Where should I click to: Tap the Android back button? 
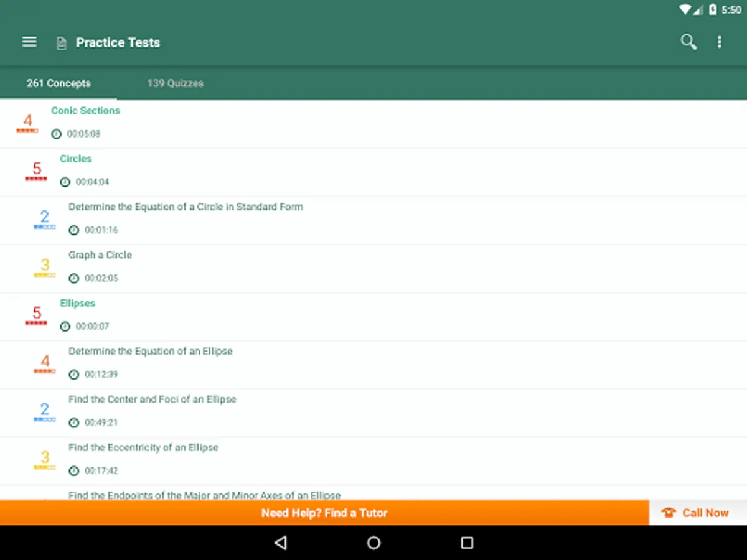pyautogui.click(x=280, y=543)
